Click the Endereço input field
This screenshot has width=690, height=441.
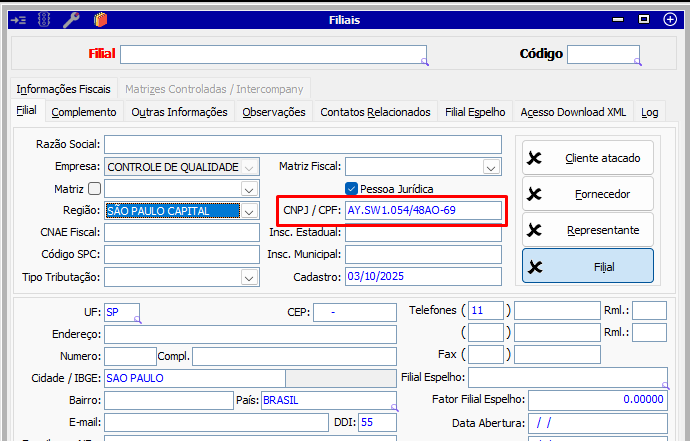pyautogui.click(x=250, y=334)
